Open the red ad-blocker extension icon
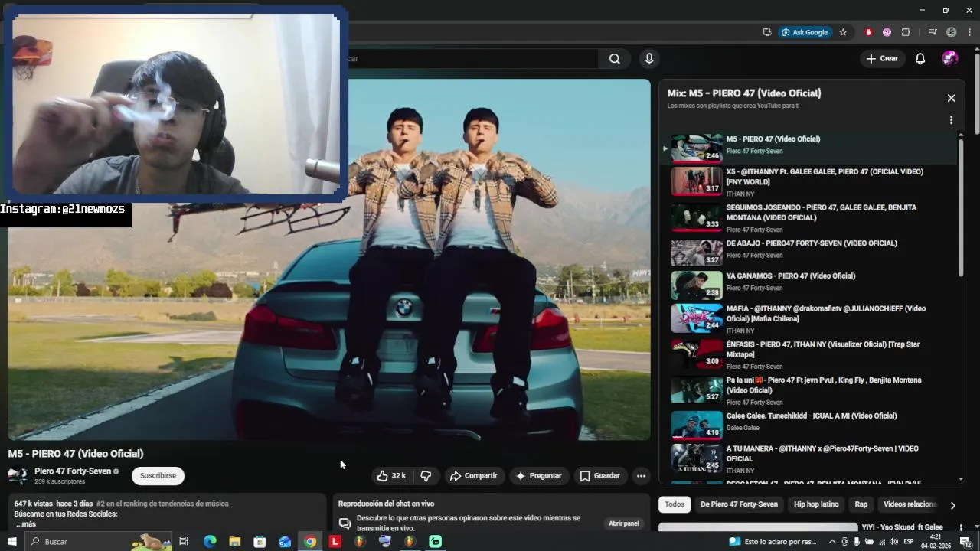This screenshot has height=551, width=980. click(x=868, y=32)
